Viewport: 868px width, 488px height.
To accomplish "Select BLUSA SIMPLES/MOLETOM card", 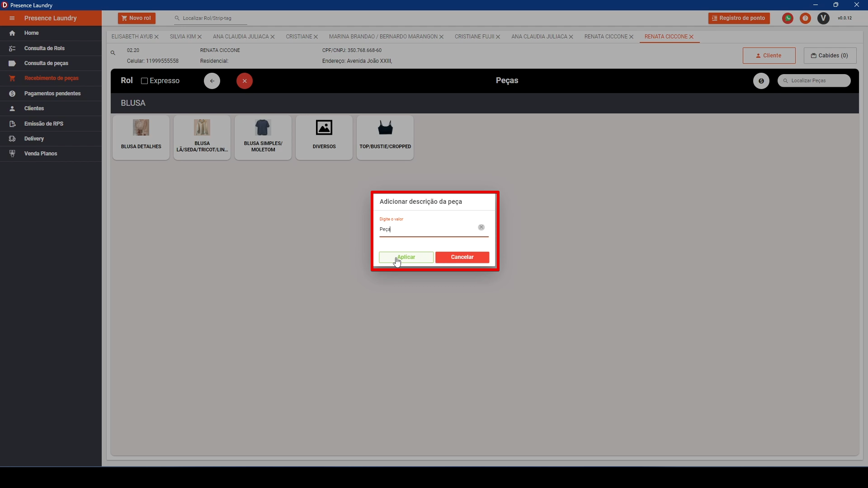I will pos(263,137).
